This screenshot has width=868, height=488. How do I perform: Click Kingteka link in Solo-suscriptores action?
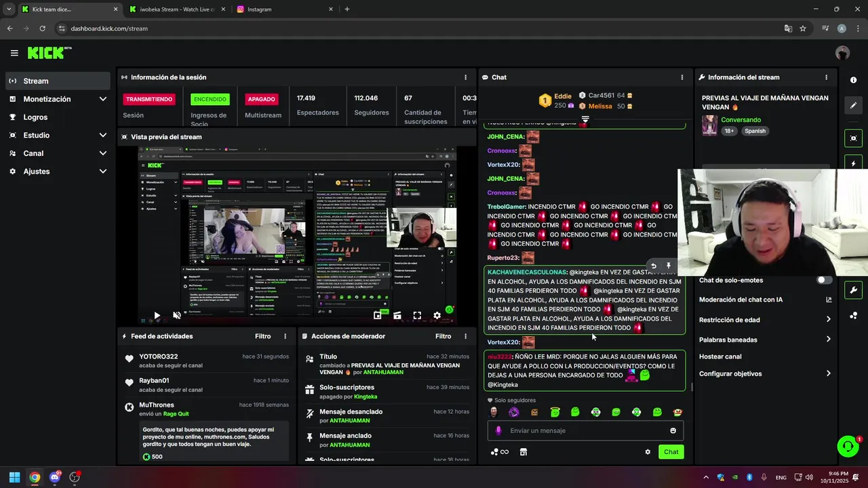coord(366,396)
